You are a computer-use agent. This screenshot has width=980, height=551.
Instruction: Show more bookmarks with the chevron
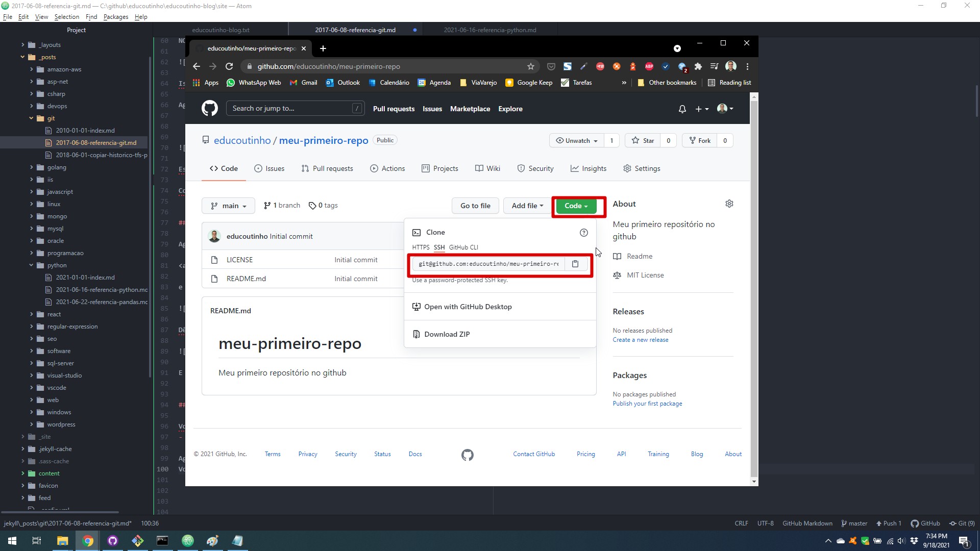point(624,83)
